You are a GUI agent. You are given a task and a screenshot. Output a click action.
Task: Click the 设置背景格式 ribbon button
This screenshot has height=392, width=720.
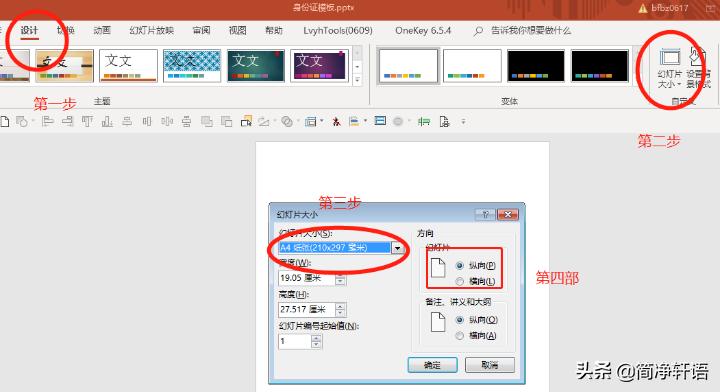[x=698, y=67]
